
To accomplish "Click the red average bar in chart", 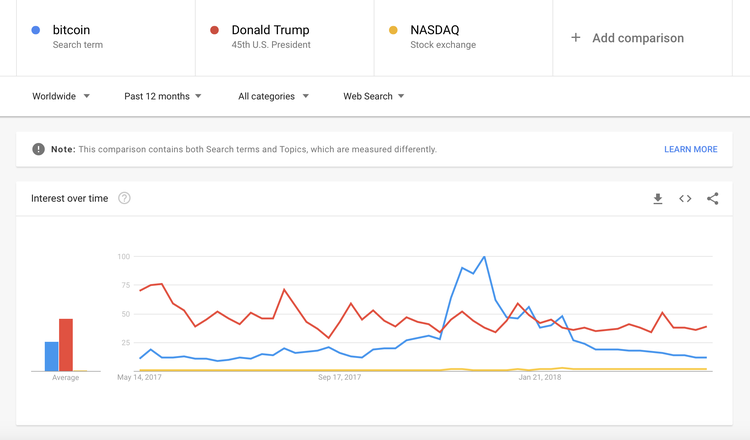I will (66, 345).
